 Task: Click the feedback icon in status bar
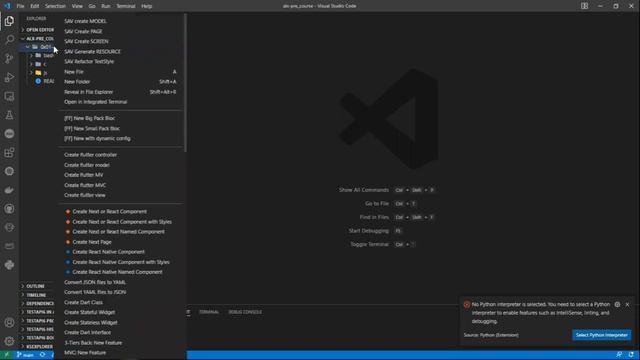coord(619,355)
